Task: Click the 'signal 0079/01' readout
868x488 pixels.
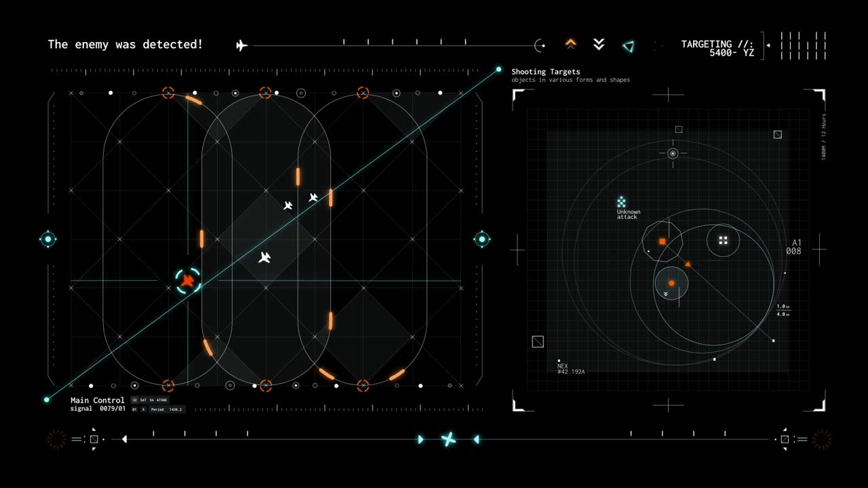Action: [98, 409]
